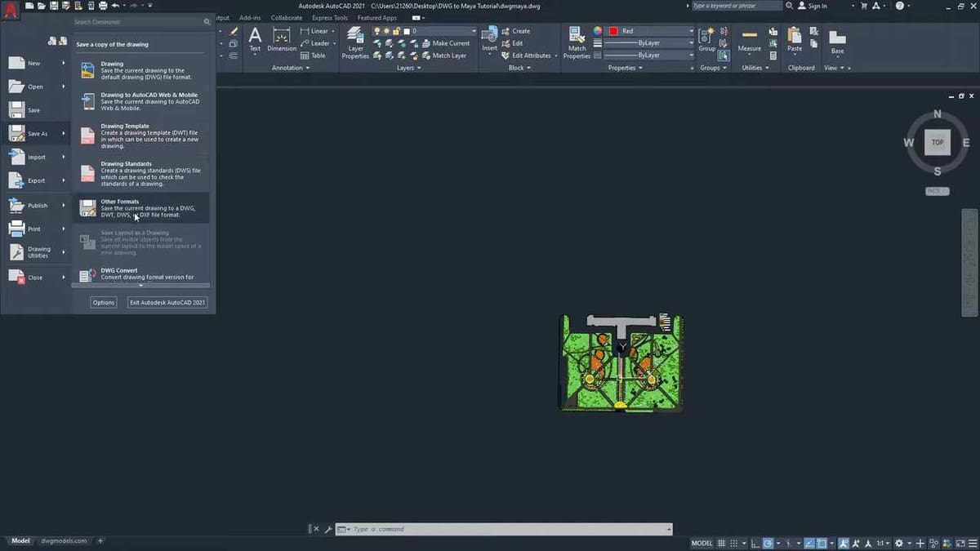Viewport: 980px width, 551px height.
Task: Select Publish in application menu
Action: (x=36, y=206)
